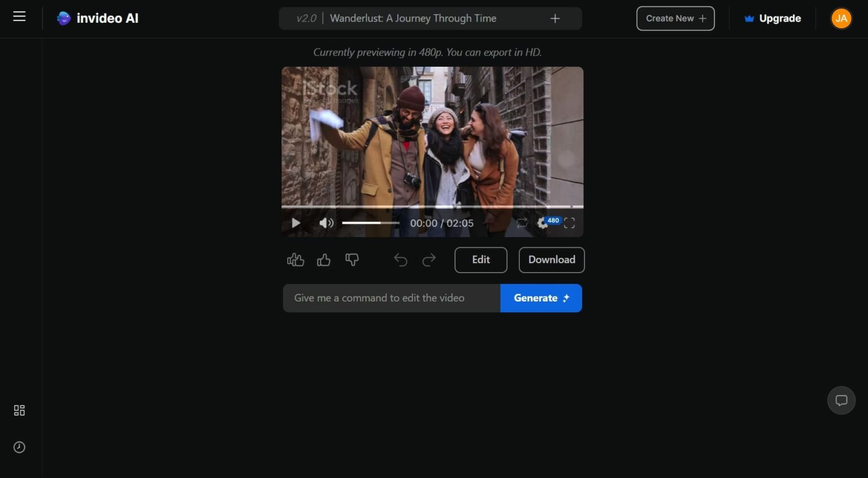868x478 pixels.
Task: Open the templates grid in the left sidebar
Action: click(19, 410)
